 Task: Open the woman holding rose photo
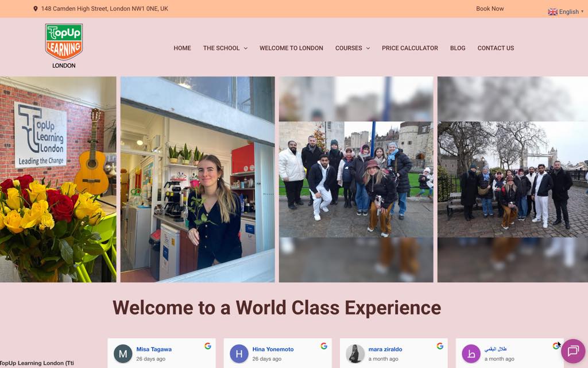pyautogui.click(x=198, y=179)
